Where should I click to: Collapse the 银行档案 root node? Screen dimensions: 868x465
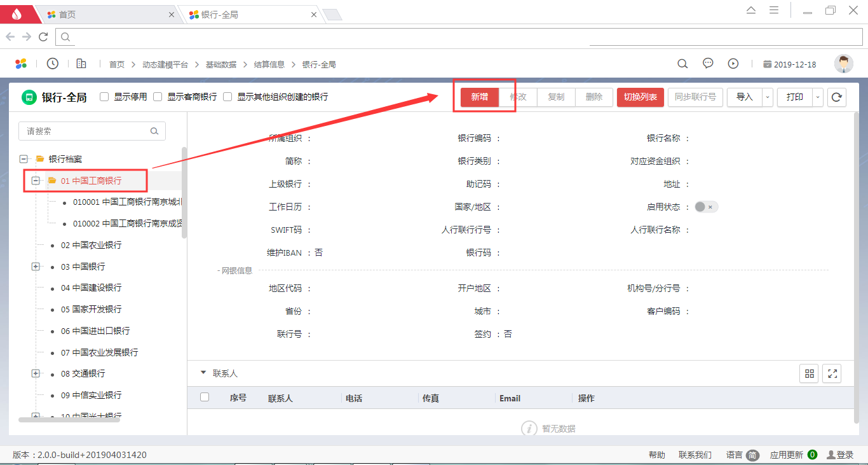coord(24,159)
